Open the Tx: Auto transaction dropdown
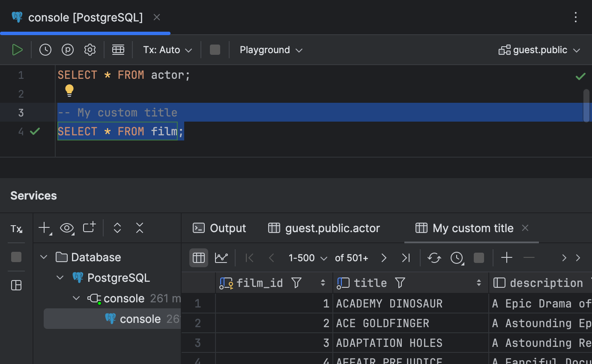The height and width of the screenshot is (364, 592). 167,50
